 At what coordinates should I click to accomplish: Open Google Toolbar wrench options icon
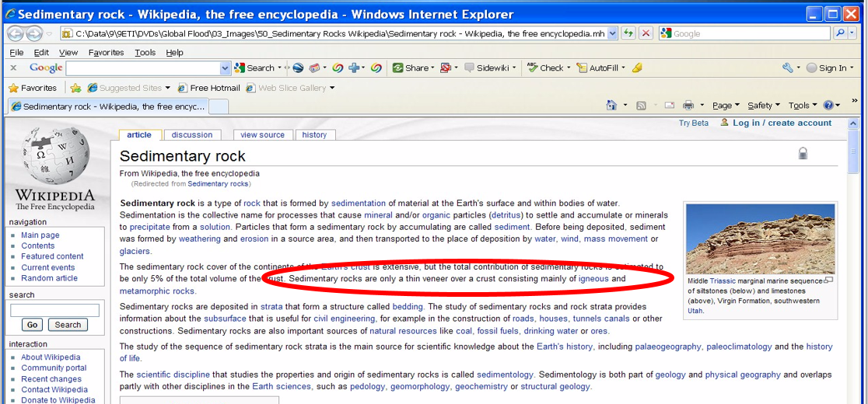click(x=788, y=68)
